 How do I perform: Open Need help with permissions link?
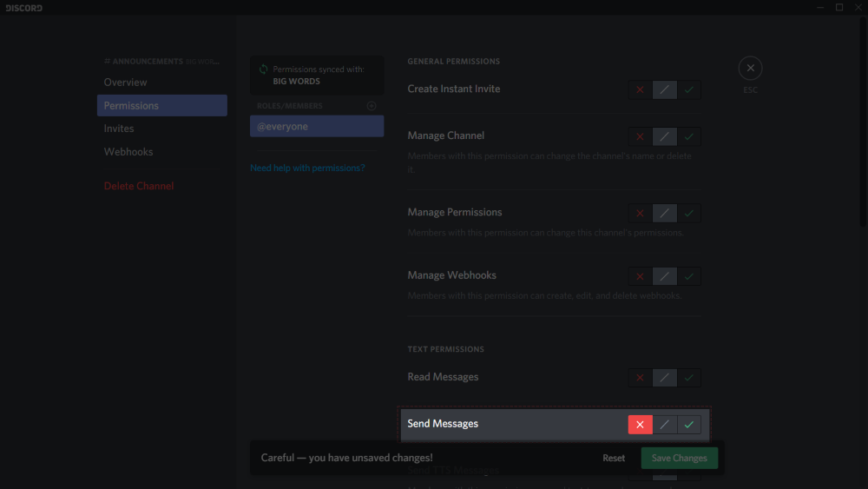[x=307, y=168]
